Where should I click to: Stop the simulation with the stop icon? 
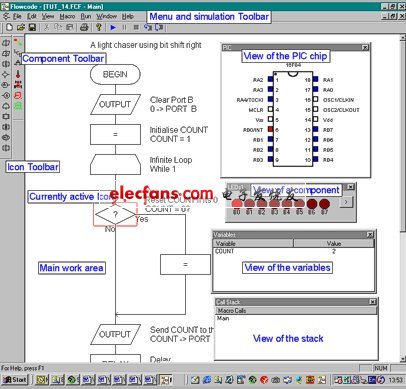tap(136, 28)
